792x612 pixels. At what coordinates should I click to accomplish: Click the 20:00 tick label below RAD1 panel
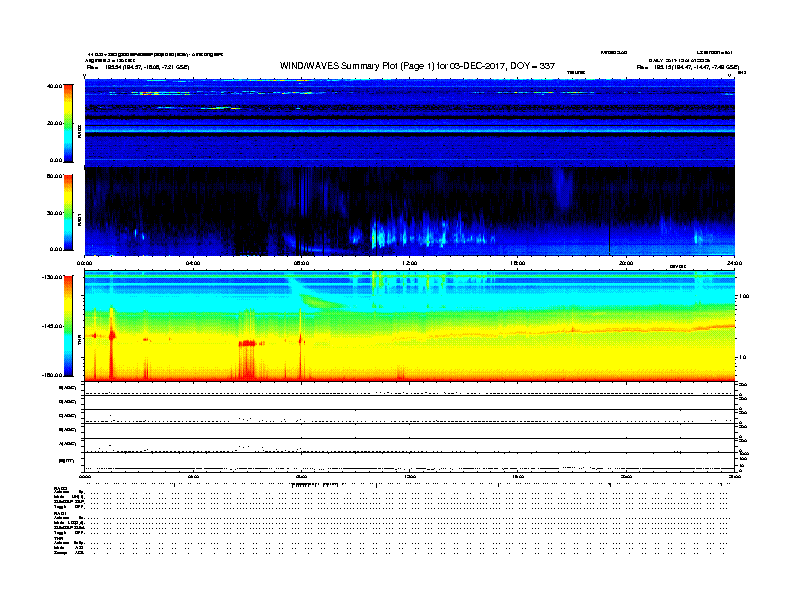pos(626,263)
